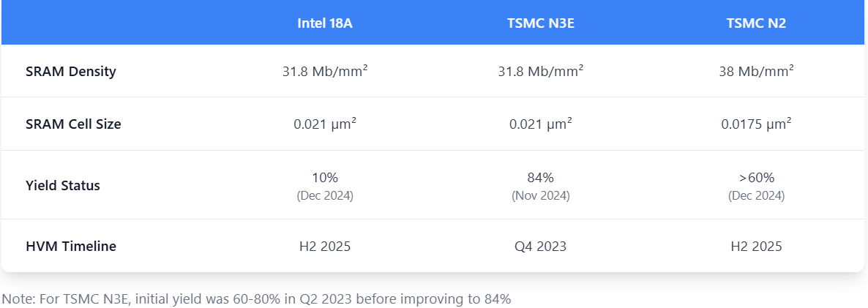This screenshot has height=308, width=868.
Task: Select the TSMC N3E column header
Action: click(540, 23)
